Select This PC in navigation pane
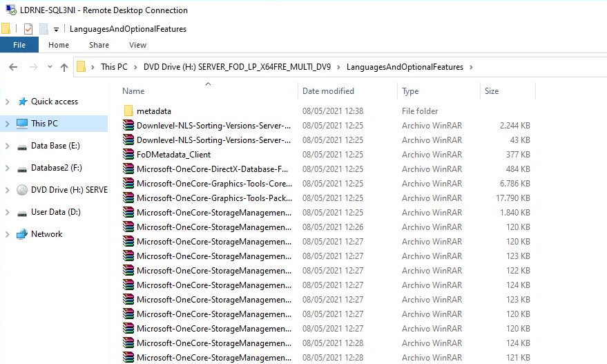 tap(44, 124)
